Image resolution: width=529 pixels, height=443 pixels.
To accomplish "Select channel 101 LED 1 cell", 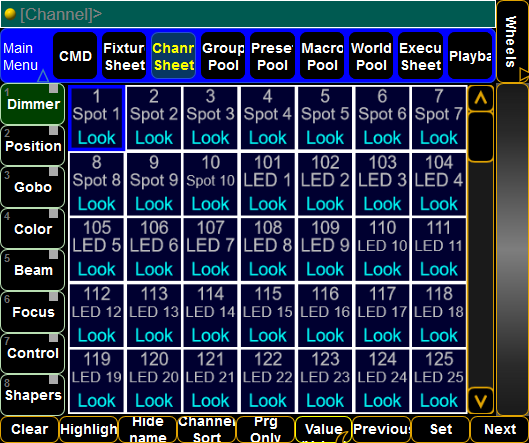I will click(x=268, y=184).
